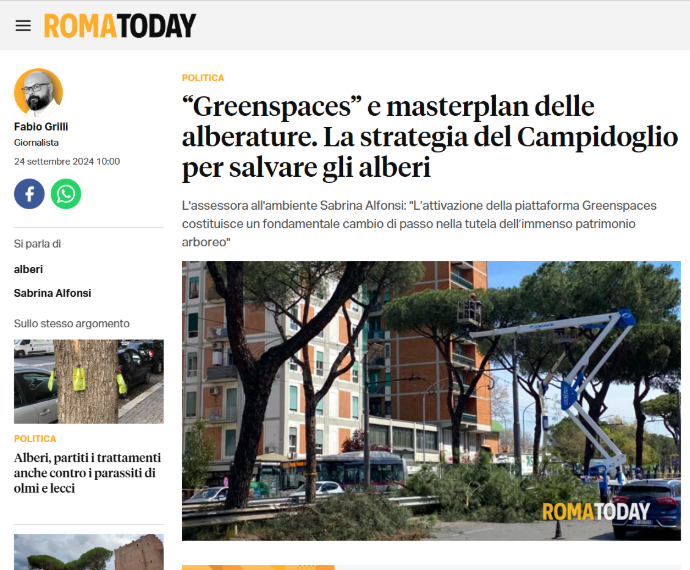Click the main photo of the tree-pruning crane
Screen dimensions: 690x570
[x=431, y=401]
